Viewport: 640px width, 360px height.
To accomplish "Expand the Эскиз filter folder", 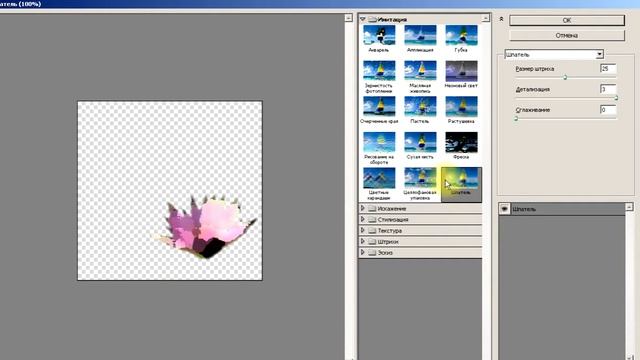I will [362, 252].
